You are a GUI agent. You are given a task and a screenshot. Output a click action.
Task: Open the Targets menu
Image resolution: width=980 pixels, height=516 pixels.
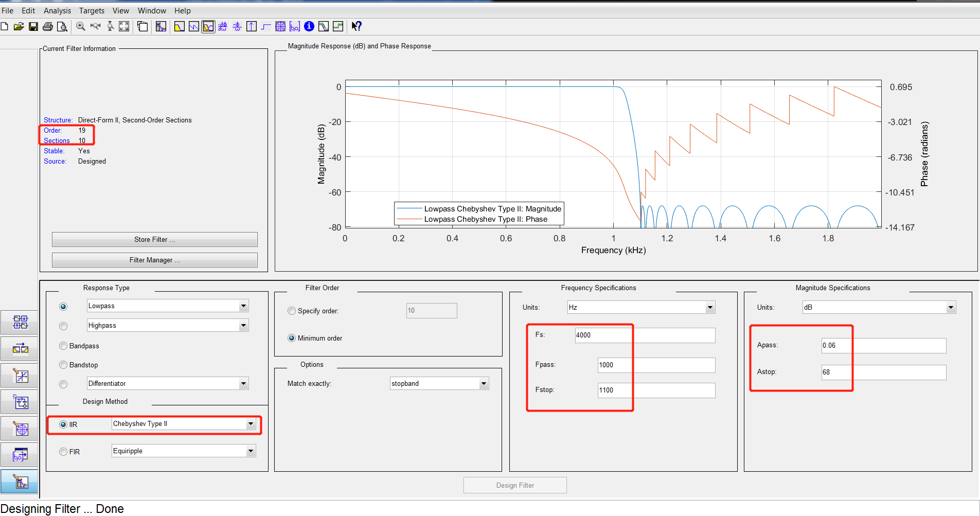(92, 10)
